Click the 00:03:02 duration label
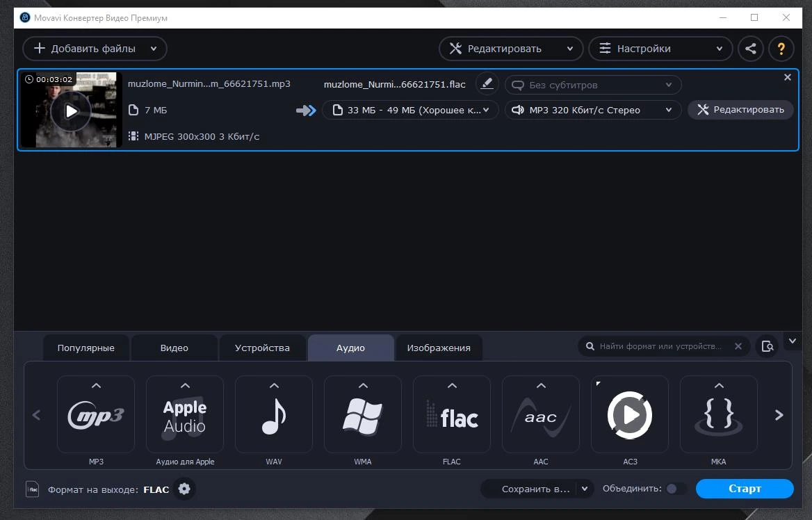Viewport: 812px width, 520px height. click(x=54, y=79)
